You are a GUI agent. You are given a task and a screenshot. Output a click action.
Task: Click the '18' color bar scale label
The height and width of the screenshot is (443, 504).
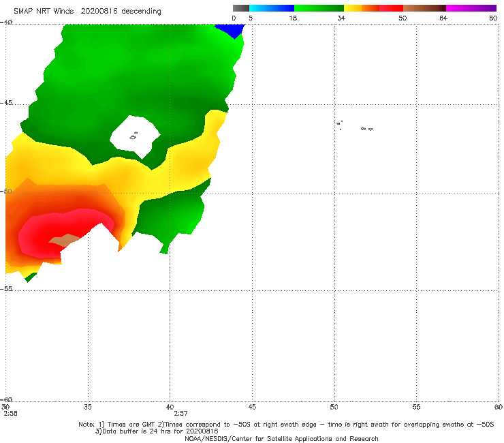point(293,18)
